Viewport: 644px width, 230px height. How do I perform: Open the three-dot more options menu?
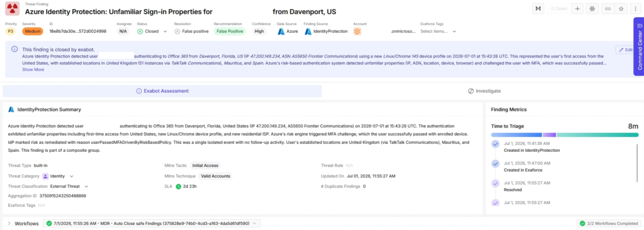(635, 9)
